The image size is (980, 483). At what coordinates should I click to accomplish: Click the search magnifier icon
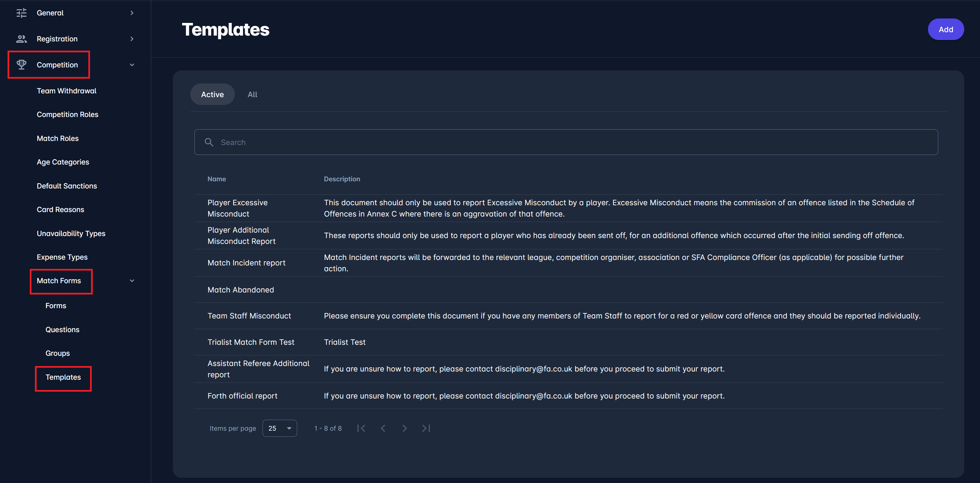[x=209, y=142]
